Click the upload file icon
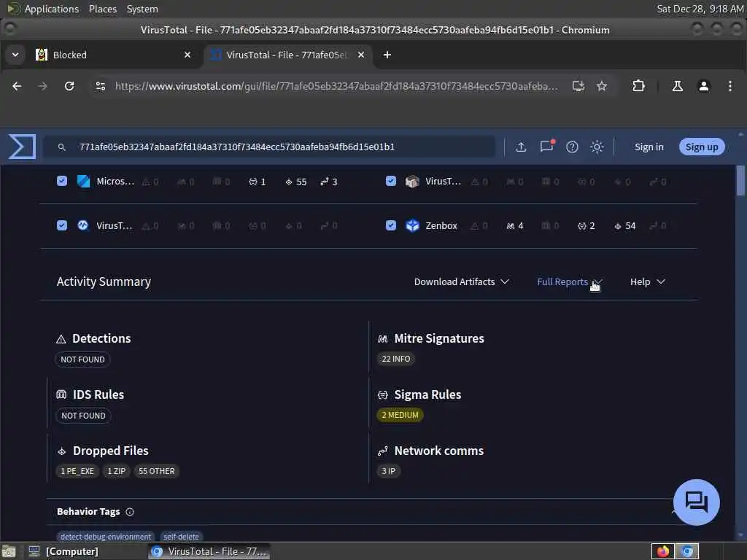The image size is (747, 560). [521, 147]
